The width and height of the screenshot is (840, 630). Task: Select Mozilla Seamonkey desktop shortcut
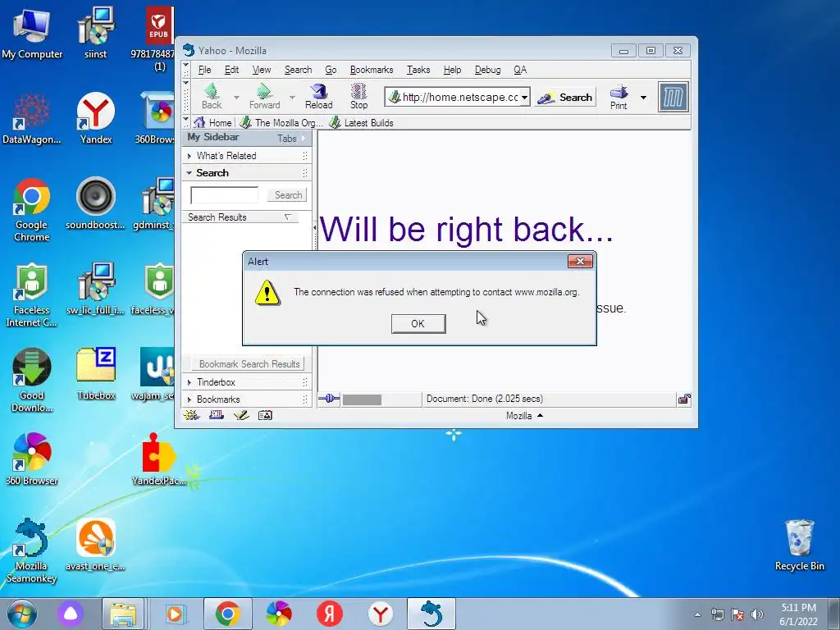(31, 550)
